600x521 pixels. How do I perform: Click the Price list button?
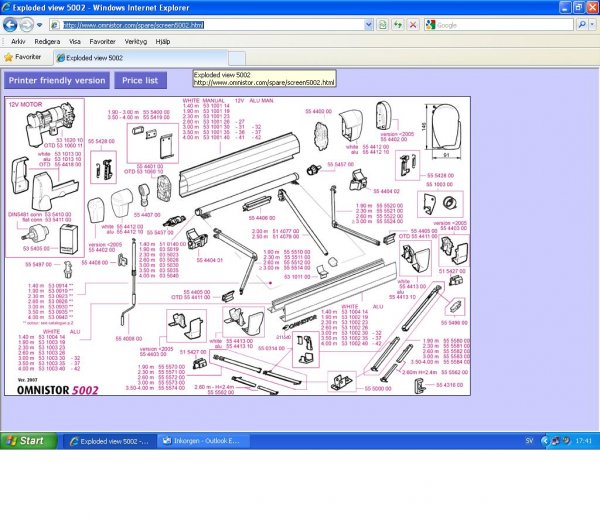pos(139,80)
